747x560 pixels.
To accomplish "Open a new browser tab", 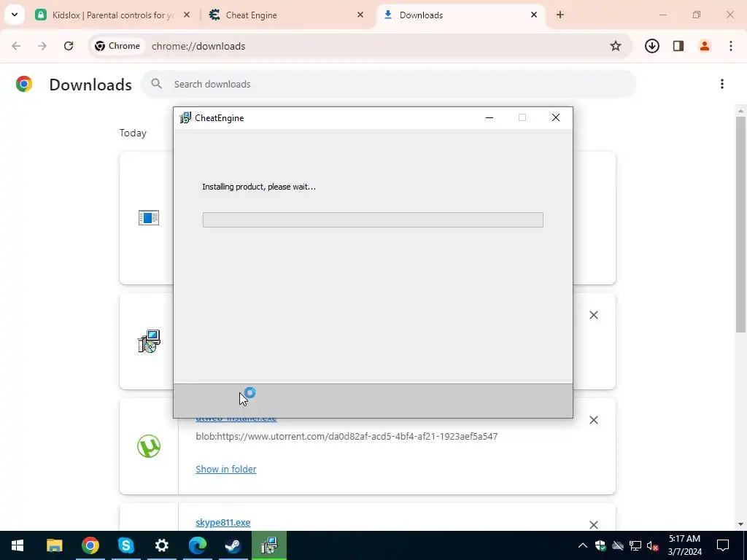I will [x=560, y=15].
